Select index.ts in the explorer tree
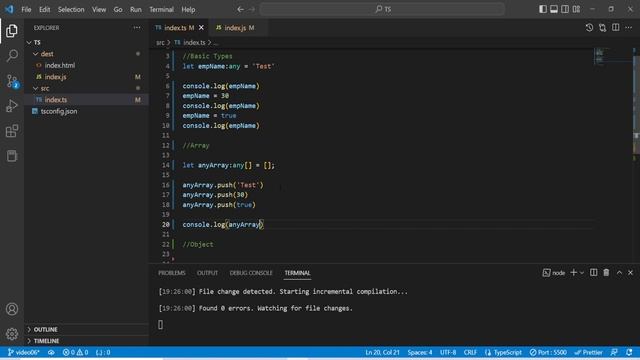Viewport: 640px width, 360px height. [x=56, y=100]
